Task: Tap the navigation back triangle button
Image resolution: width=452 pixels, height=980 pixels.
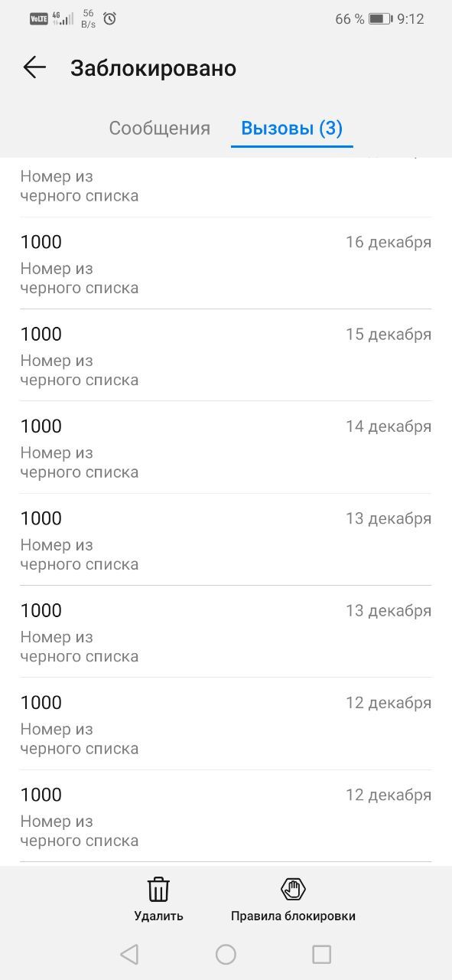Action: point(130,955)
